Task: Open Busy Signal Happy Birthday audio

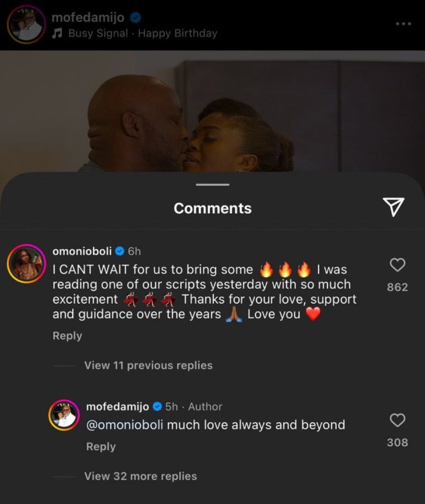Action: (143, 33)
